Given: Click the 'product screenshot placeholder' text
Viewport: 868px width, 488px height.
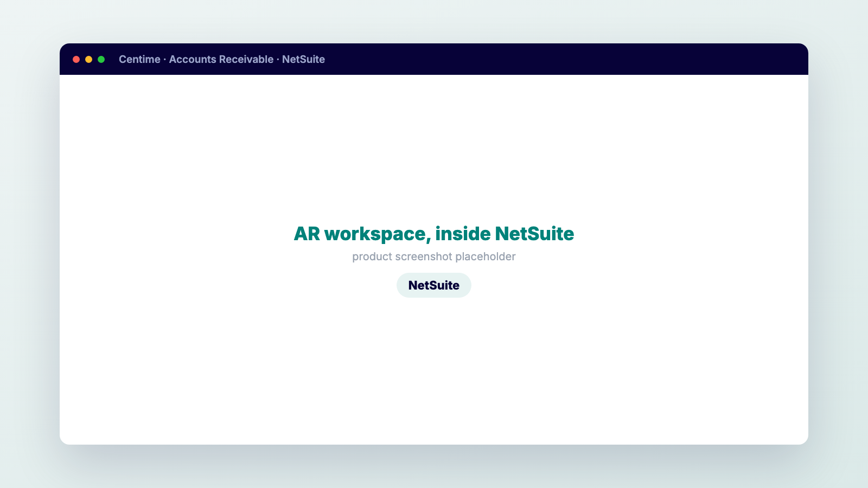Looking at the screenshot, I should point(434,256).
